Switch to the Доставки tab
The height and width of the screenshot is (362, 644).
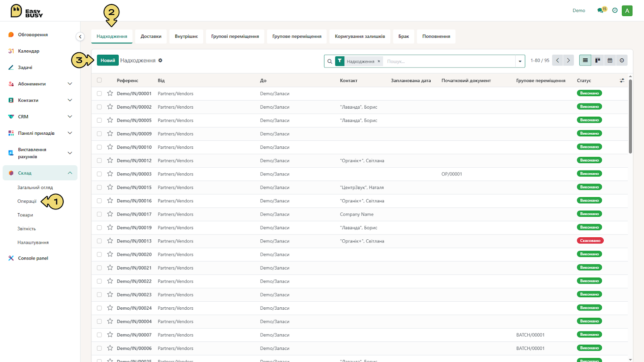coord(151,36)
